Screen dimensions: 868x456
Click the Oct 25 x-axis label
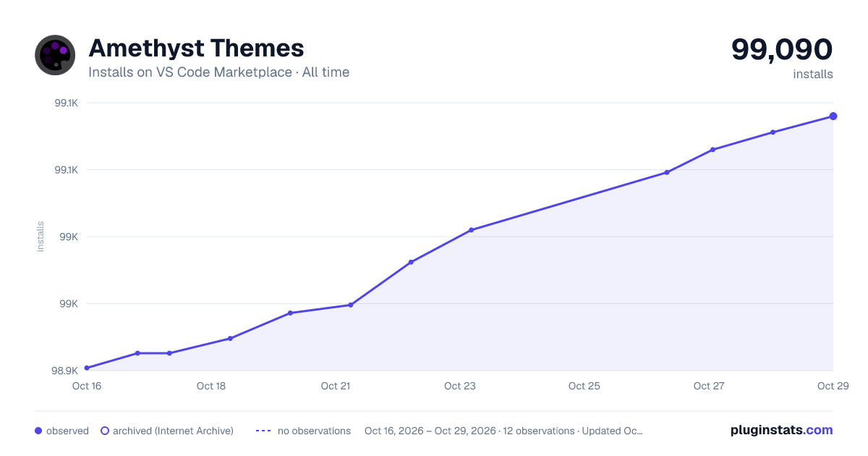[x=584, y=386]
